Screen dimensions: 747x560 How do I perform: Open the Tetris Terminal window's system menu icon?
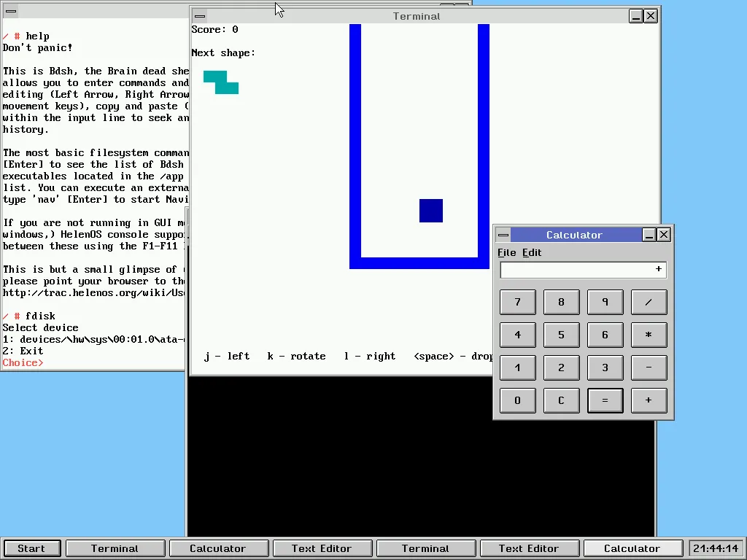200,16
